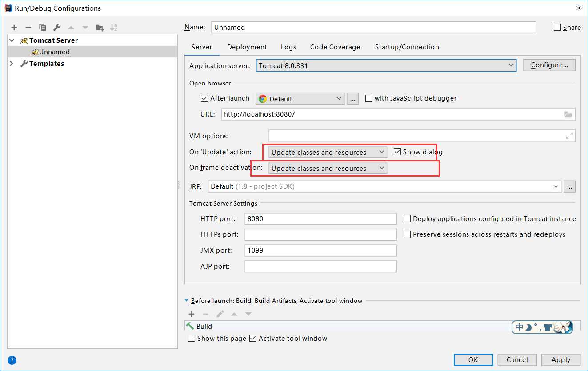Click the HTTP port field 8080
This screenshot has height=371, width=588.
point(320,219)
